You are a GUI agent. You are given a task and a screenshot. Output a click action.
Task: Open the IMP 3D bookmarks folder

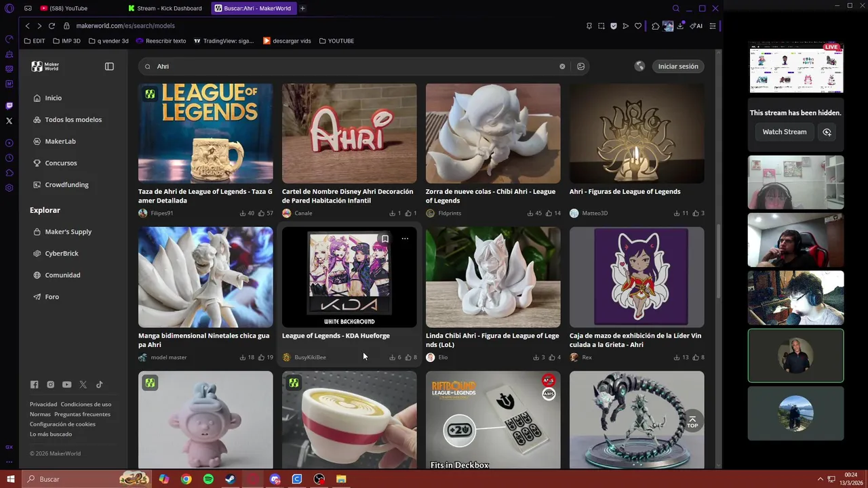[66, 41]
